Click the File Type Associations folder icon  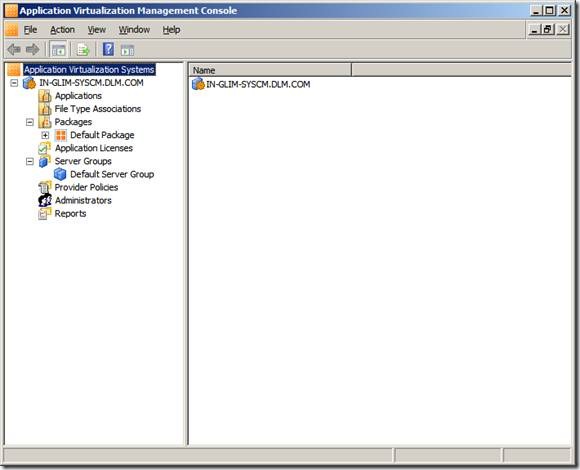45,109
